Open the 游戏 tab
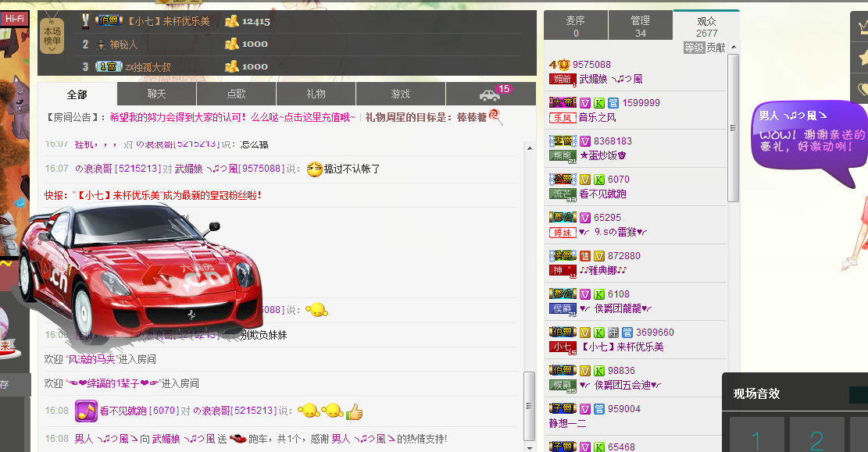 click(x=400, y=94)
